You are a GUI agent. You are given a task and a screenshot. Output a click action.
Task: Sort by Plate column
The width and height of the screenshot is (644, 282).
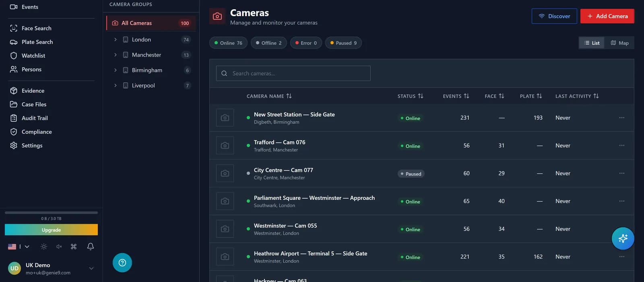pos(531,96)
